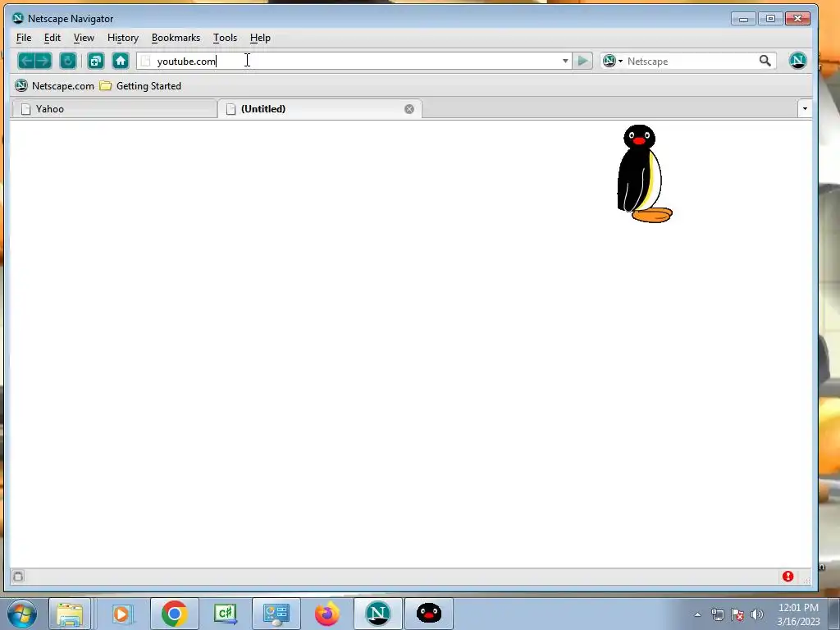Viewport: 840px width, 630px height.
Task: Click the Netscape logo in title bar
Action: (18, 18)
